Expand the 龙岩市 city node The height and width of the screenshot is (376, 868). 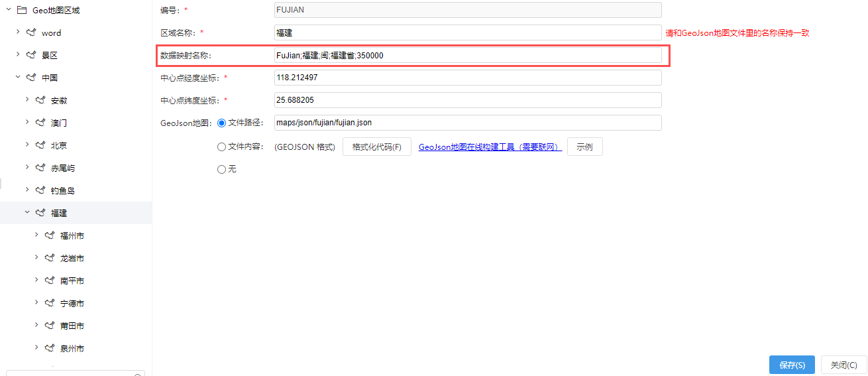[x=36, y=258]
